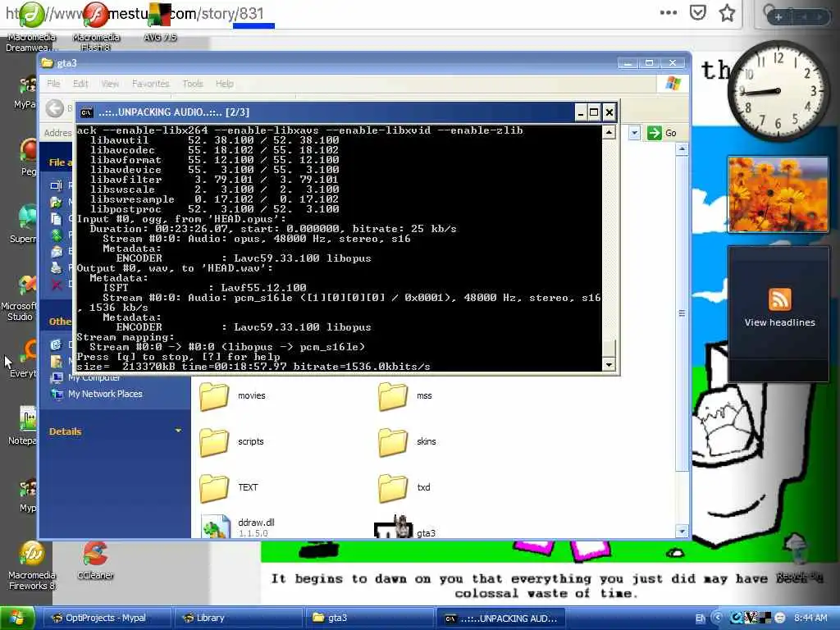840x630 pixels.
Task: Switch to gta3 taskbar button
Action: coord(370,618)
